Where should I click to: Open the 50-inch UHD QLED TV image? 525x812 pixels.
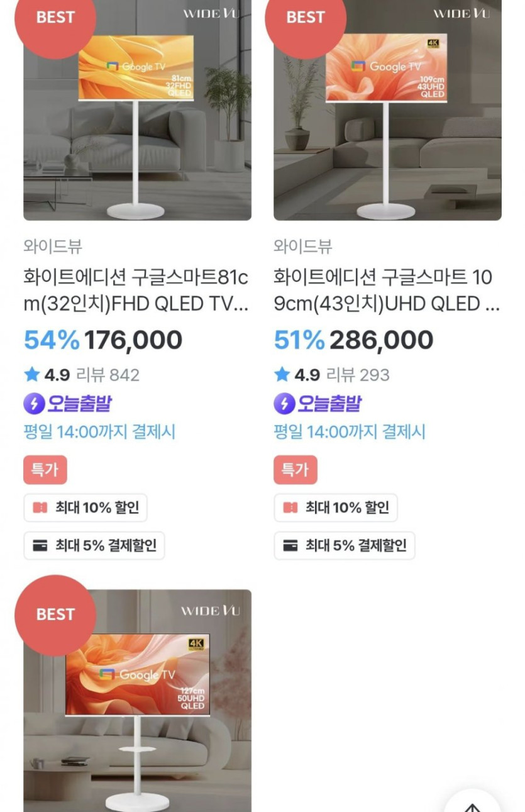[137, 704]
